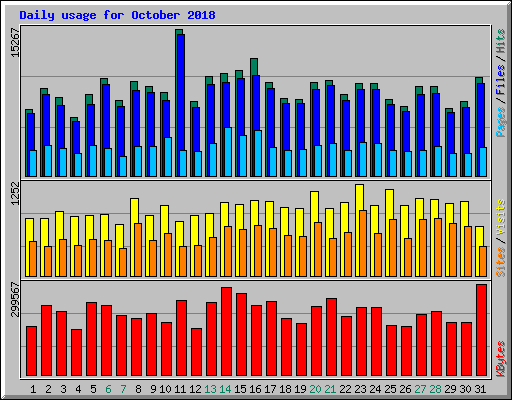This screenshot has height=400, width=512.
Task: Click the 'Sites' legend label
Action: pos(501,262)
